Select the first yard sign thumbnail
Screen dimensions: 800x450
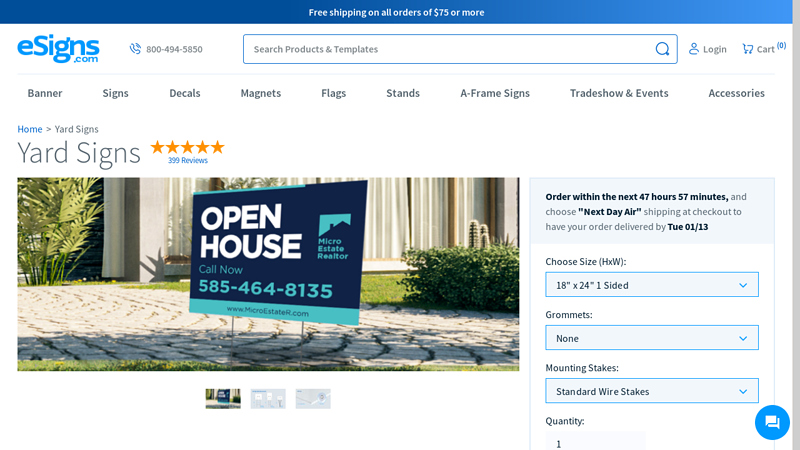click(x=223, y=399)
